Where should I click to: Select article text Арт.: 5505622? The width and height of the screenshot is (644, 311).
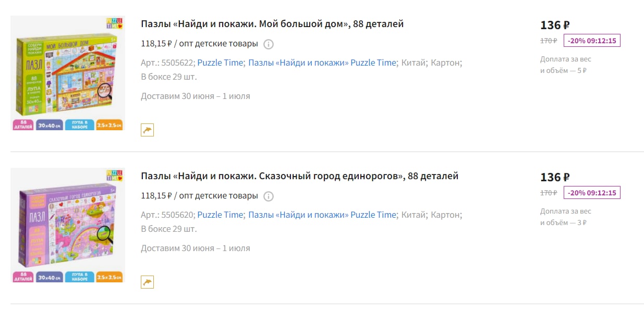pos(168,63)
